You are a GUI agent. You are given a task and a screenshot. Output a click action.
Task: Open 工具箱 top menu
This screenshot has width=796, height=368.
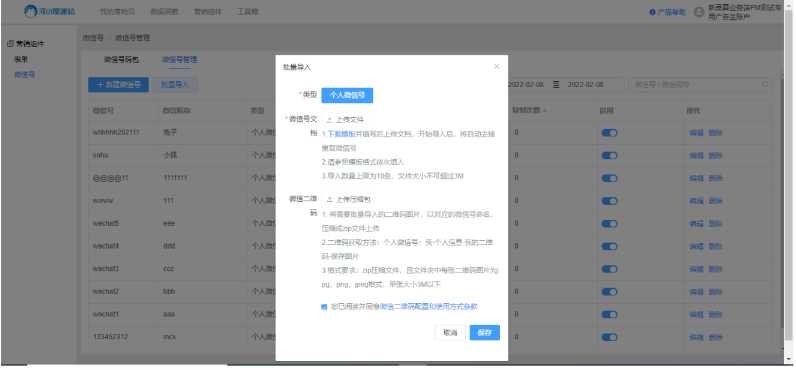coord(247,12)
